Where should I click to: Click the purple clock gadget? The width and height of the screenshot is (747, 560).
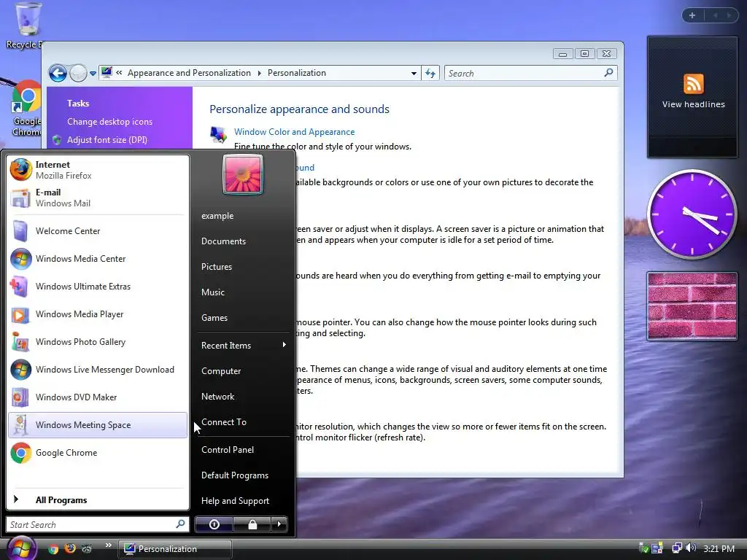click(692, 214)
